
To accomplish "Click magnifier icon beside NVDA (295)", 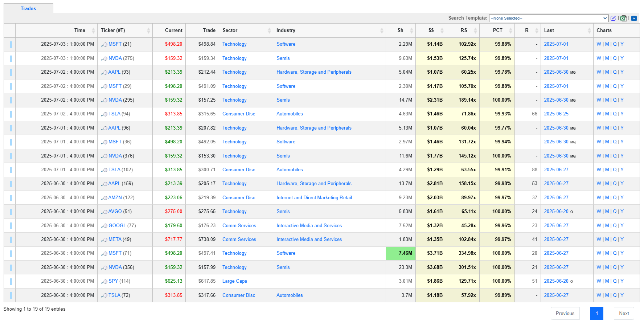I will point(104,100).
